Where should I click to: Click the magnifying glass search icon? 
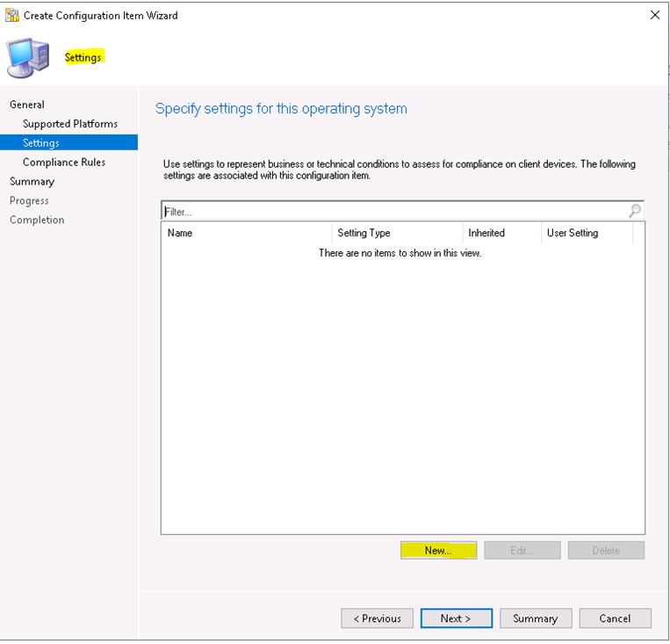pos(635,210)
